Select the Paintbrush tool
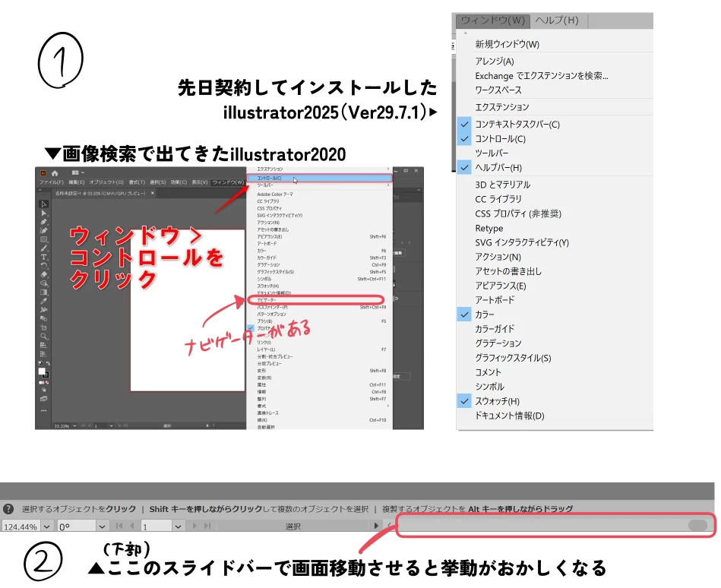 43,248
